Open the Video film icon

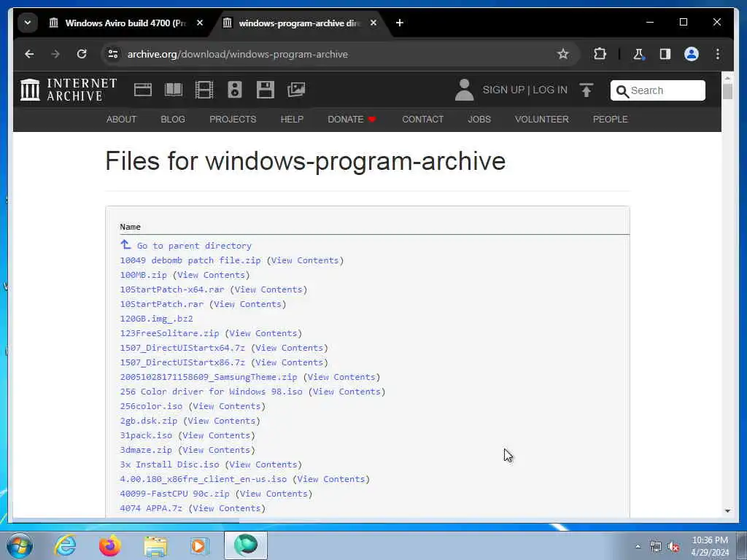tap(204, 90)
